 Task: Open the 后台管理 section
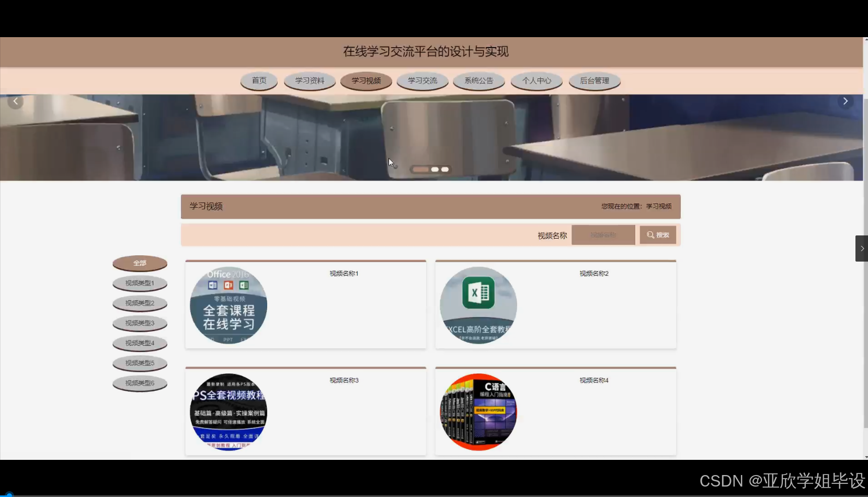coord(594,81)
